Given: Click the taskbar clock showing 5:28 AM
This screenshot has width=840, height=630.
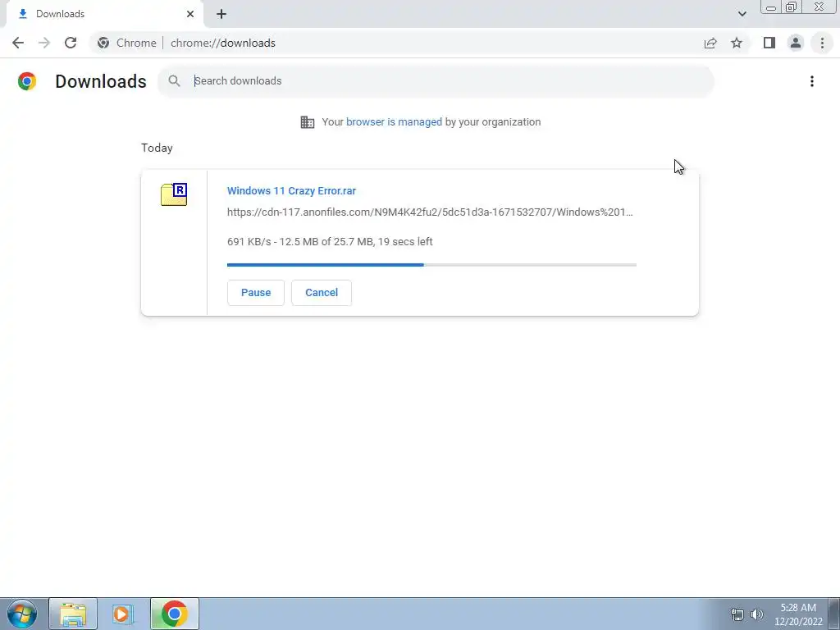Looking at the screenshot, I should coord(798,614).
